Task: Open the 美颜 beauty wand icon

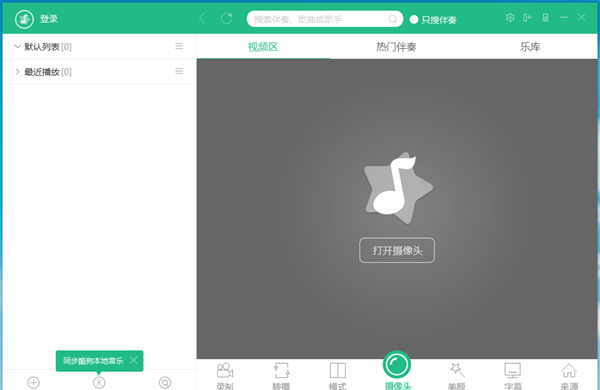Action: point(457,370)
